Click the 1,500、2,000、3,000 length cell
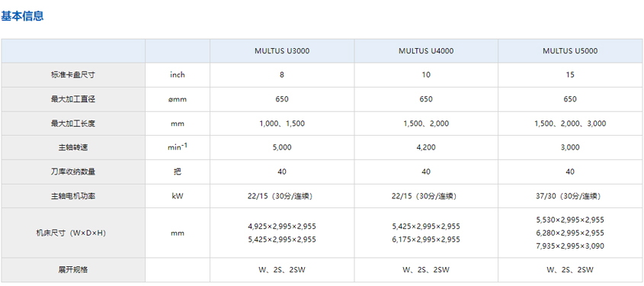644x286 pixels. click(x=570, y=124)
